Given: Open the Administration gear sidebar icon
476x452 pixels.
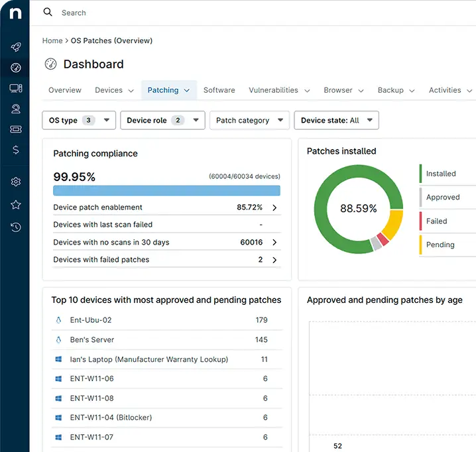Looking at the screenshot, I should [x=16, y=182].
